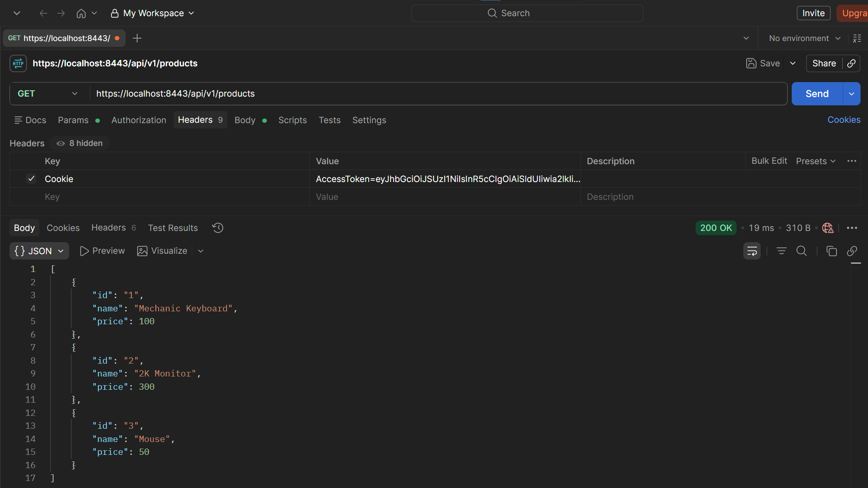
Task: Click the workspace lock icon
Action: click(x=115, y=13)
